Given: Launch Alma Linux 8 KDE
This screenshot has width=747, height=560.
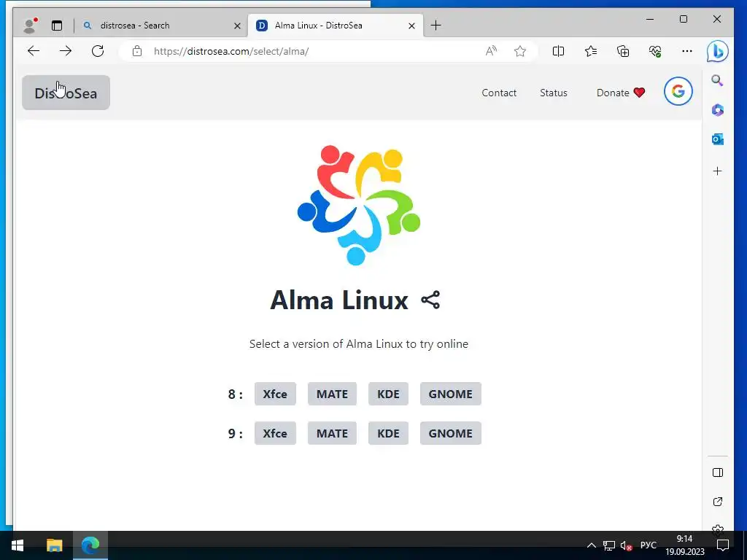Looking at the screenshot, I should (388, 394).
